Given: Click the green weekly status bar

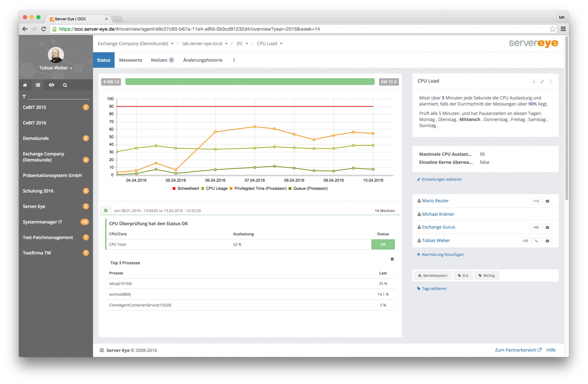Looking at the screenshot, I should point(250,82).
